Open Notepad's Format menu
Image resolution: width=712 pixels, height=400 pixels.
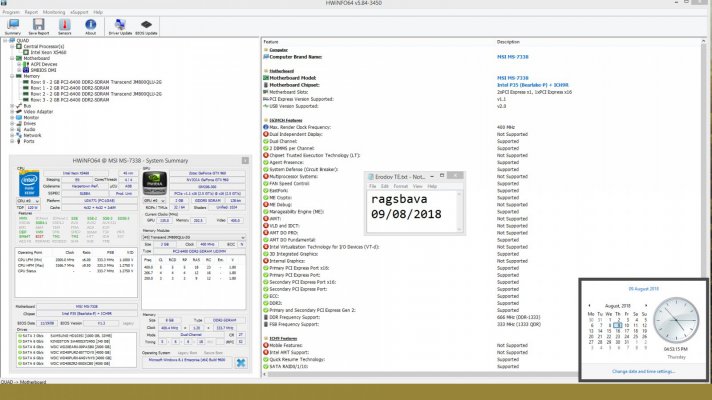(400, 186)
